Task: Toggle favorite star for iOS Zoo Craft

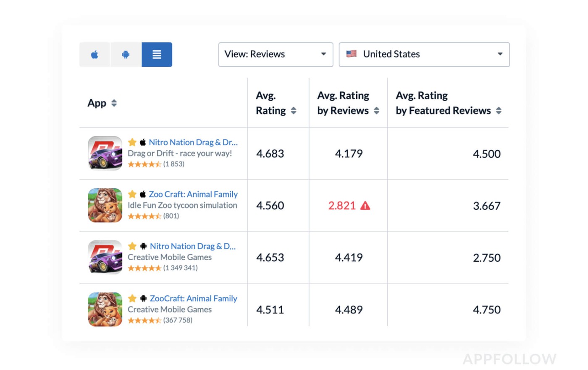Action: (132, 194)
